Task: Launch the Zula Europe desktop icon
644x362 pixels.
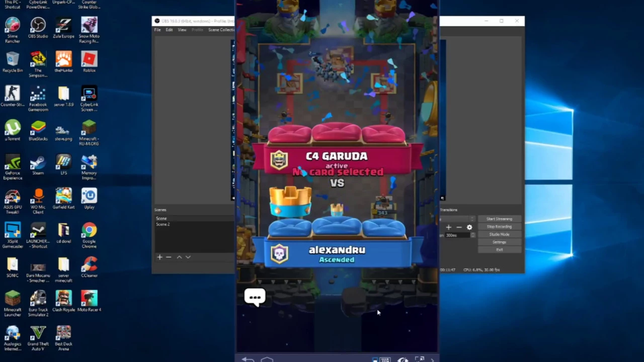Action: click(63, 28)
